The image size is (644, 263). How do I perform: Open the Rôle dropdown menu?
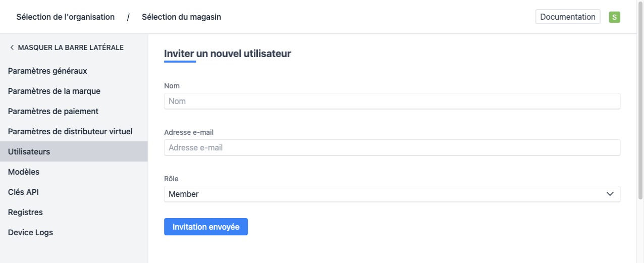tap(392, 194)
